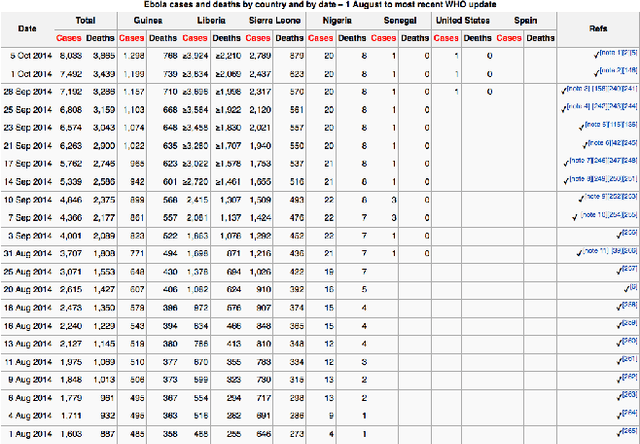Click the Date column header

click(28, 28)
